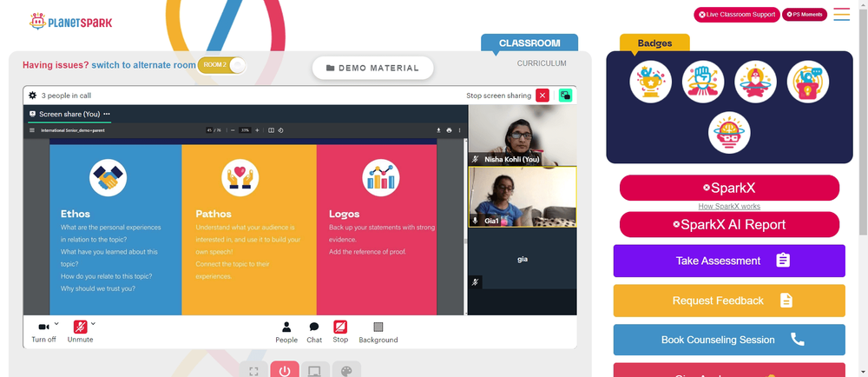Click the brain lightbulb badge
This screenshot has width=868, height=377.
[729, 133]
